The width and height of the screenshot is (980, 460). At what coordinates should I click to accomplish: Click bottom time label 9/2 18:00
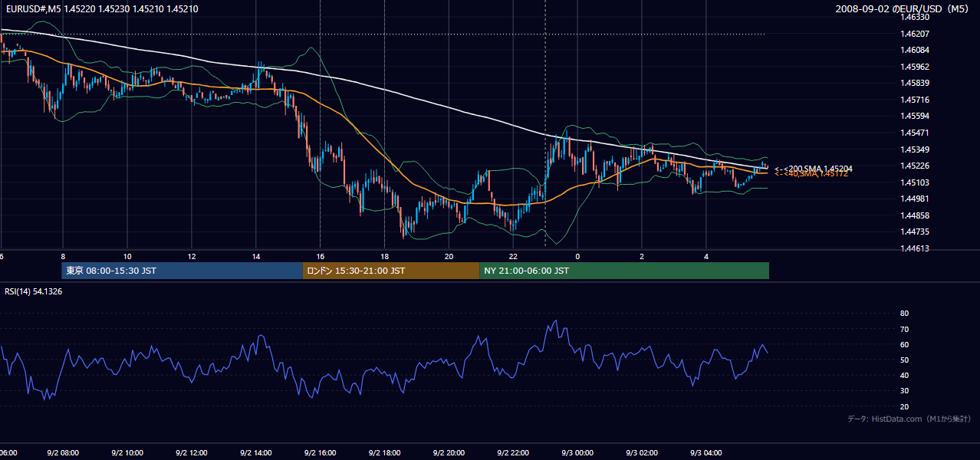[385, 453]
